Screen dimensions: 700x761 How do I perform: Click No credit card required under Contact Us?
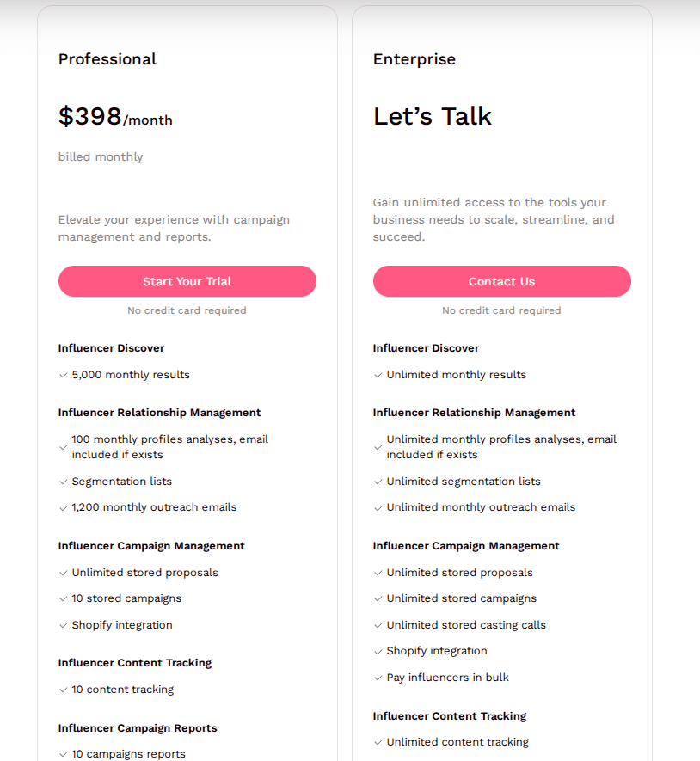(501, 310)
